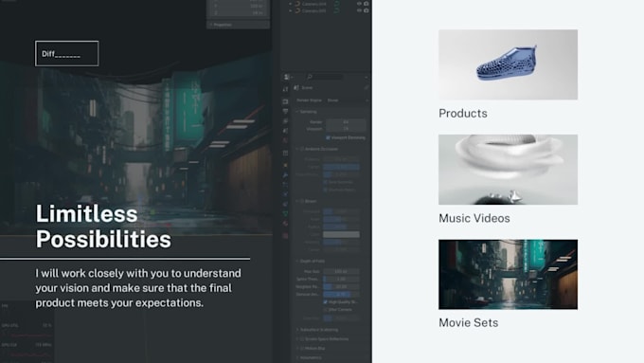644x363 pixels.
Task: Click the search magnifier icon in properties editor
Action: [x=310, y=77]
